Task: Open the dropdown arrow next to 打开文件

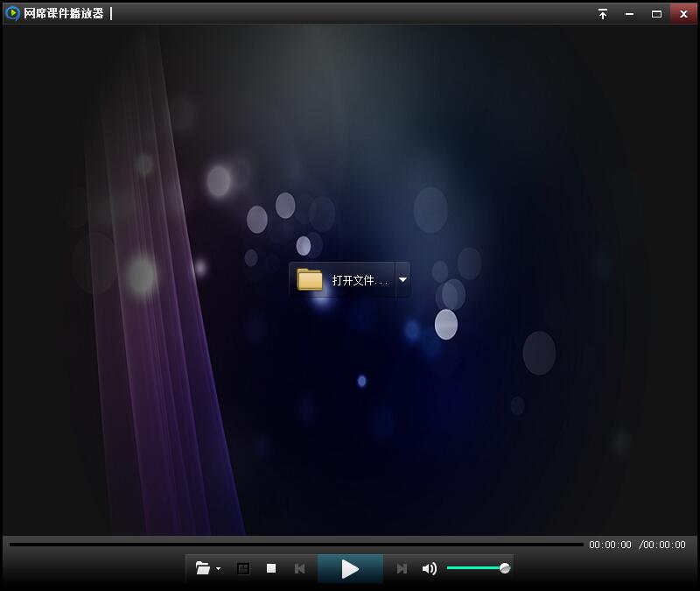Action: [x=402, y=280]
